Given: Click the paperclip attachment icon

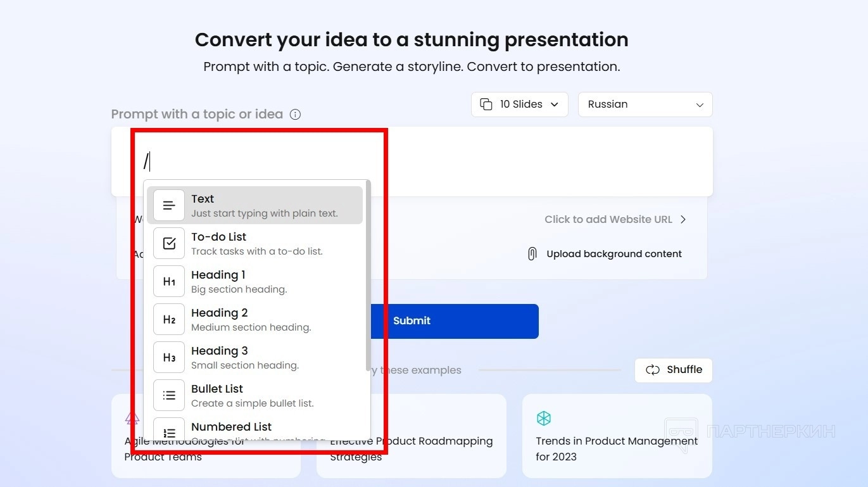Looking at the screenshot, I should 532,254.
